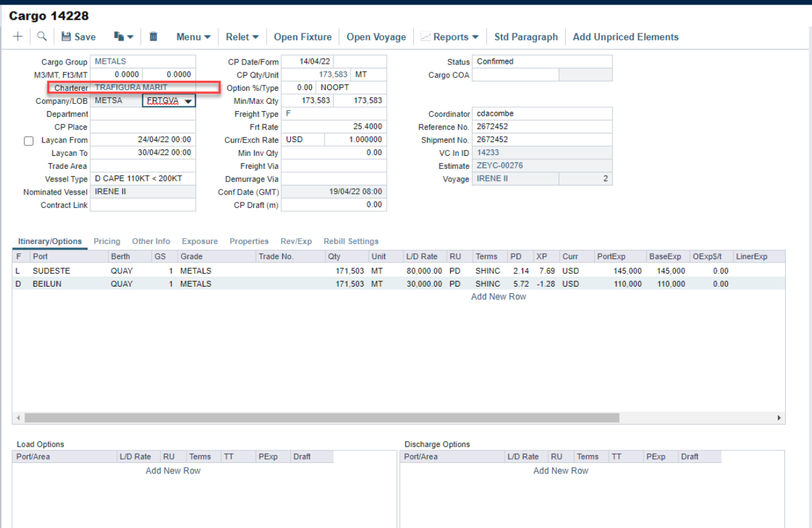Click Add New Row in itinerary grid
Viewport: 812px width, 528px height.
coord(498,297)
